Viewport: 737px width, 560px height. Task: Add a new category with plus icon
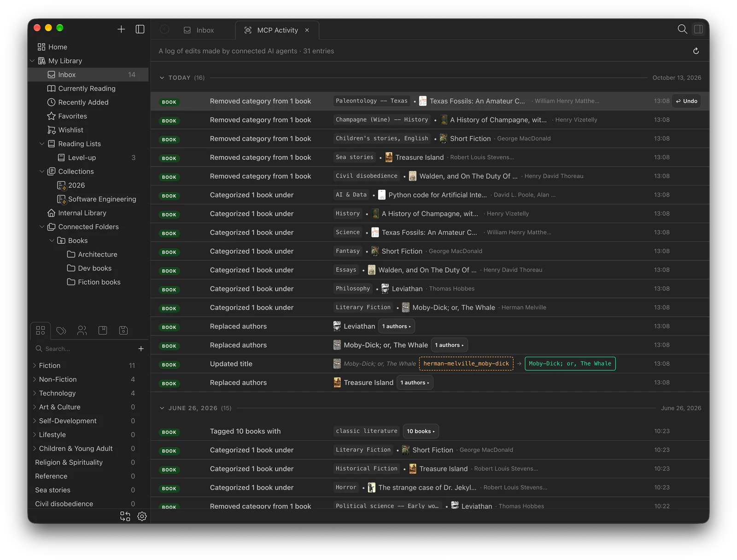point(141,349)
